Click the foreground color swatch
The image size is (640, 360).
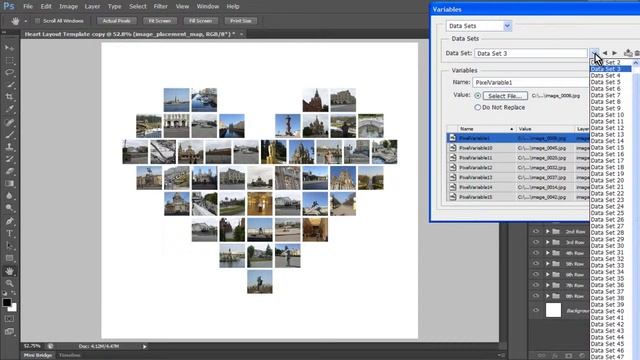tap(7, 302)
